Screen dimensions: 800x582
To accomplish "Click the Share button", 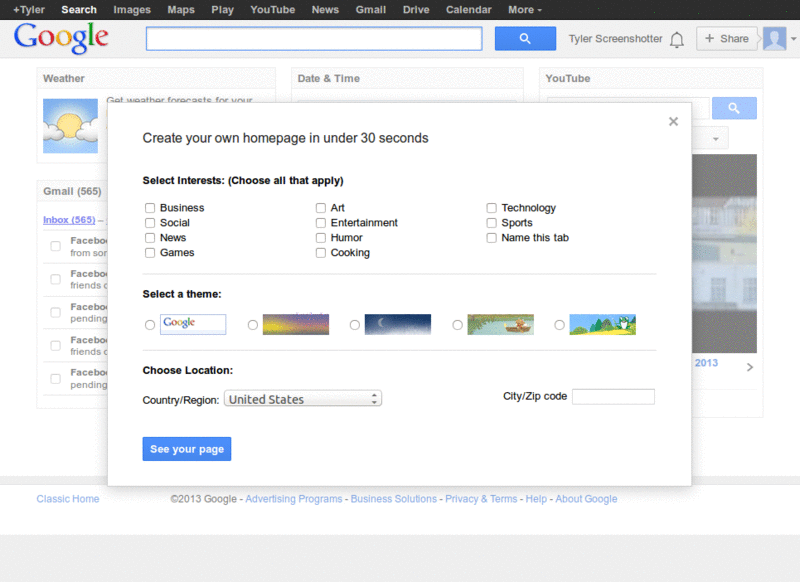I will (727, 39).
